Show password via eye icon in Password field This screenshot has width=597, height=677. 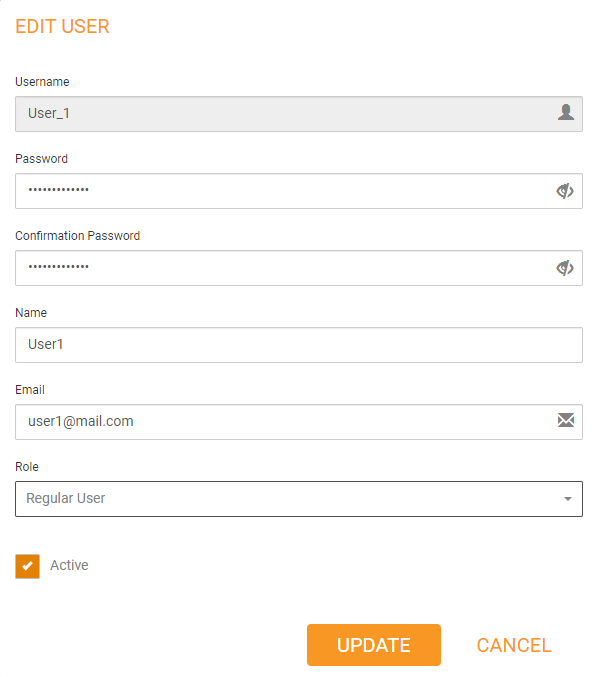point(565,191)
